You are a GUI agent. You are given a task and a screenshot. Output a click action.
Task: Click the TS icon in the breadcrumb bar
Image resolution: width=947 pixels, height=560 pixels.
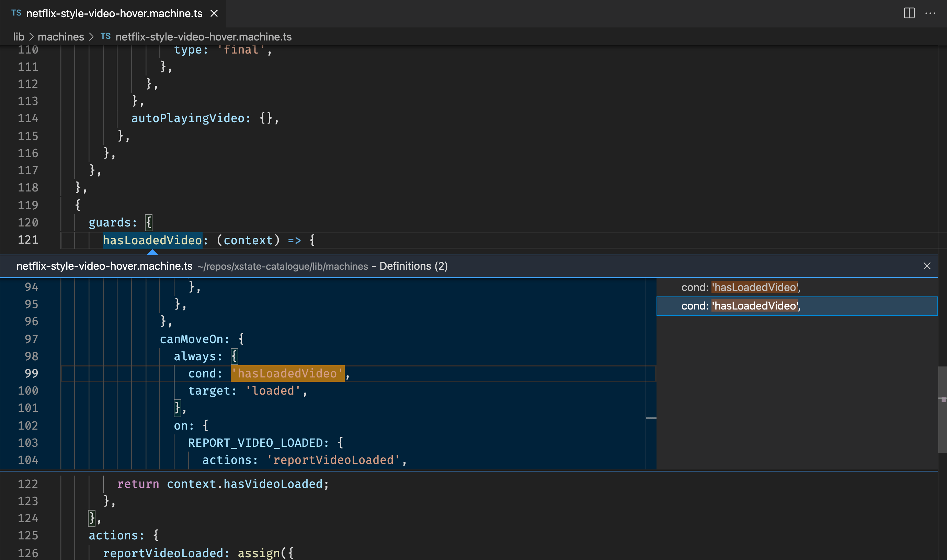pos(106,36)
